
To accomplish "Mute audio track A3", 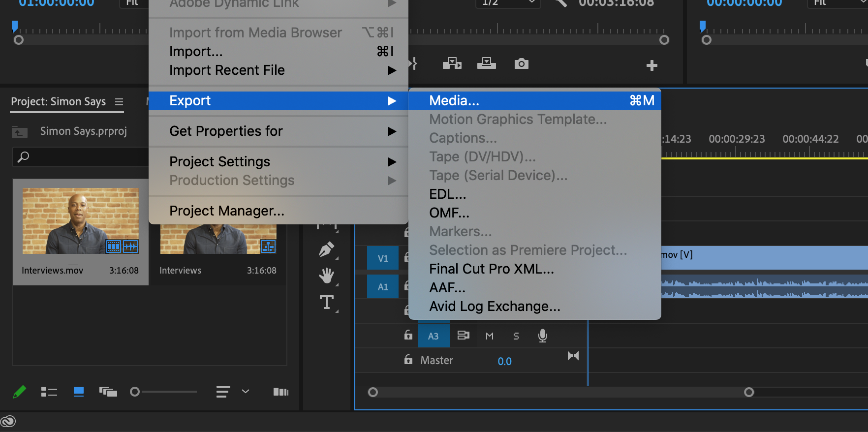I will pos(489,336).
